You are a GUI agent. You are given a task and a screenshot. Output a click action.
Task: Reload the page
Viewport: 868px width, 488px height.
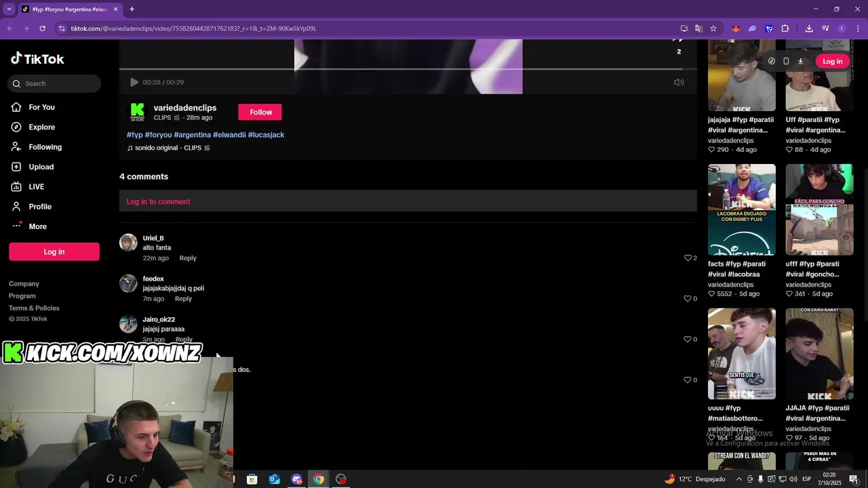click(x=42, y=28)
